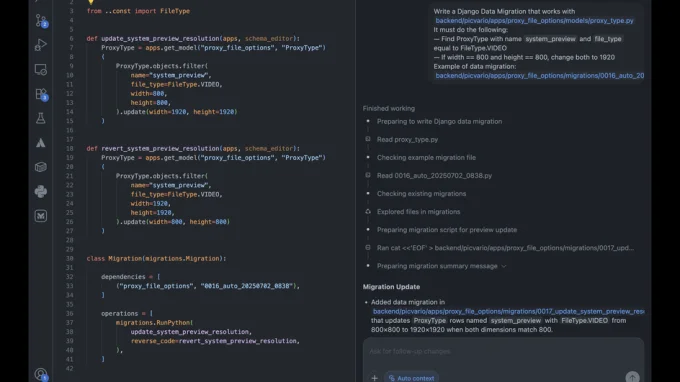Open the Python extension icon
This screenshot has height=382, width=680.
point(41,191)
